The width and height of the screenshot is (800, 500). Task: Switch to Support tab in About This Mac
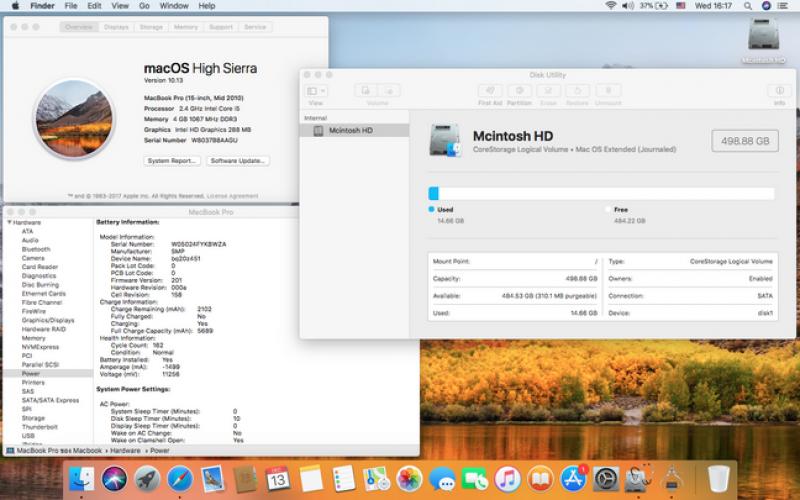pyautogui.click(x=220, y=27)
